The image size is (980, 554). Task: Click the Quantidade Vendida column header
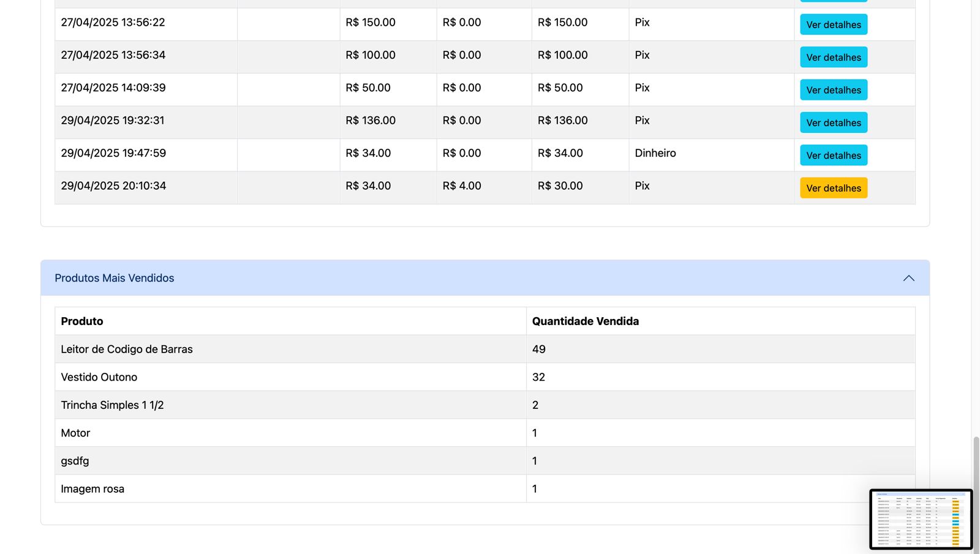[x=585, y=321]
